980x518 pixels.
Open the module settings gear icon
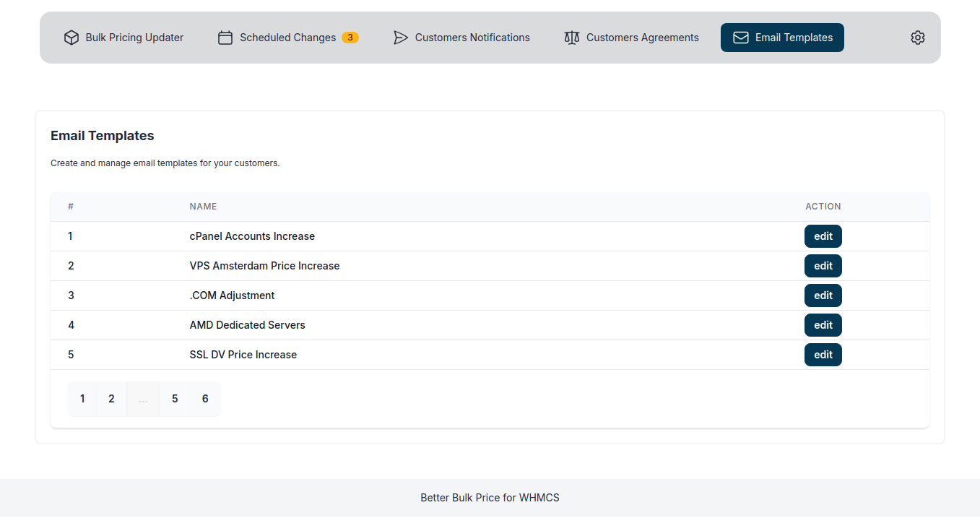click(917, 37)
